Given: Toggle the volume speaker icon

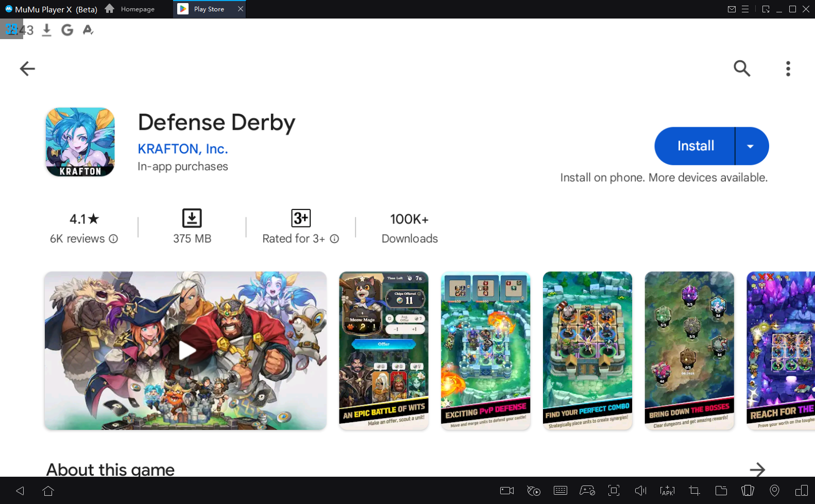Looking at the screenshot, I should click(640, 491).
